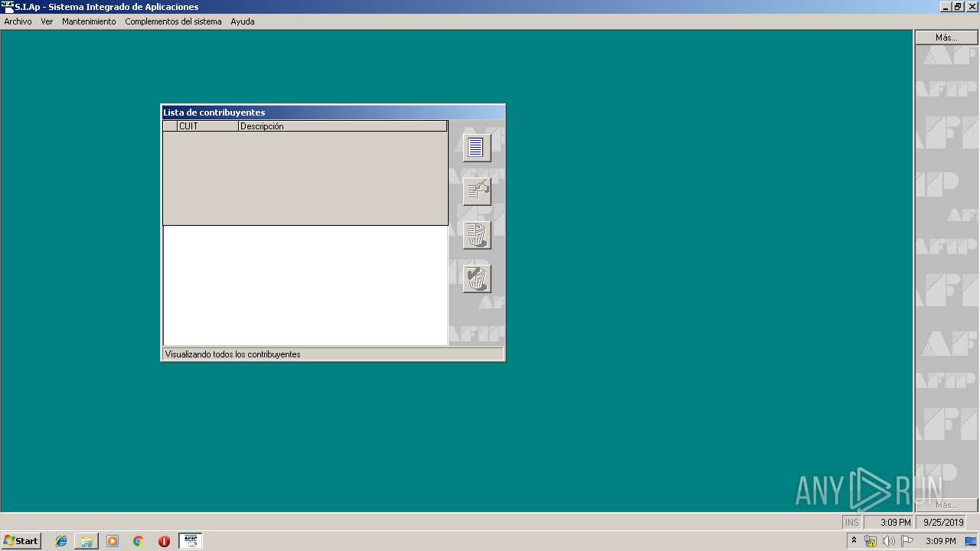Open Windows Media Player from taskbar
Screen dimensions: 980x551
[113, 541]
